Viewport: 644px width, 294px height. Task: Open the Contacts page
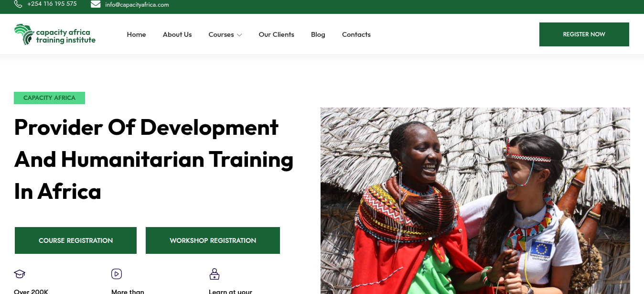coord(356,34)
